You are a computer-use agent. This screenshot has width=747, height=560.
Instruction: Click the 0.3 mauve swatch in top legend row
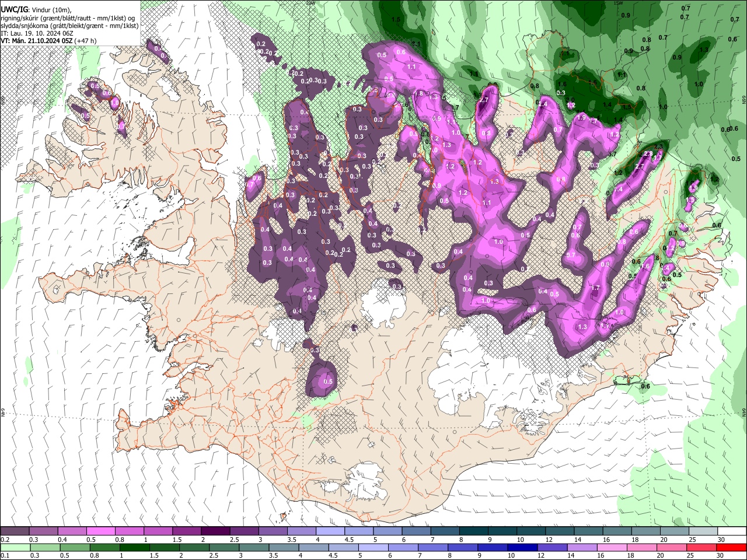click(x=43, y=531)
